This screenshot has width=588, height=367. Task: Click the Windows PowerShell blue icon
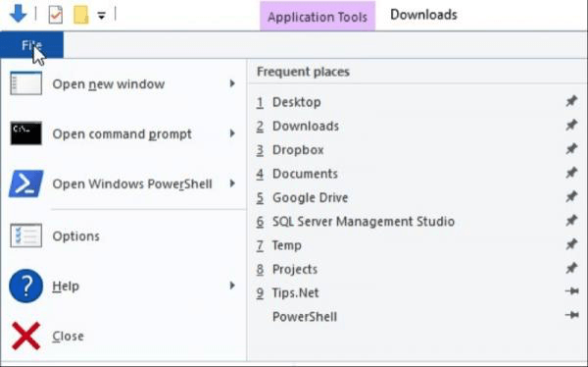click(25, 183)
